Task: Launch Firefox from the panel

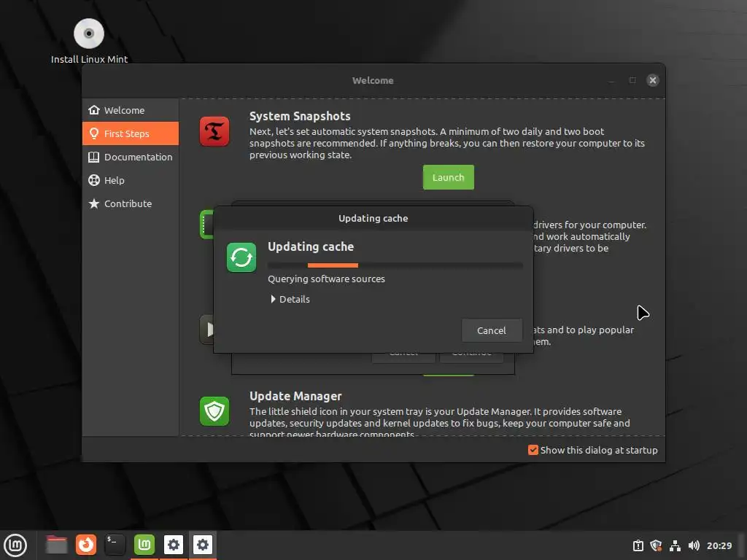Action: click(x=86, y=545)
